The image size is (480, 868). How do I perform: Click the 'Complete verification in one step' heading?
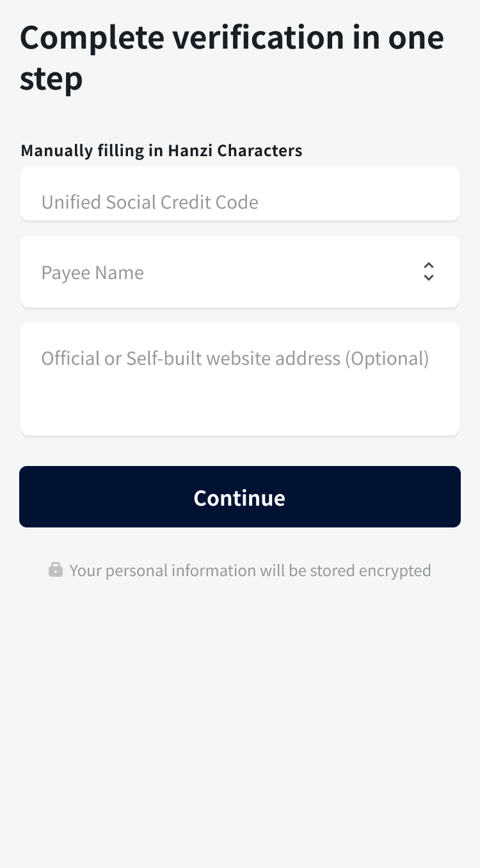click(232, 58)
